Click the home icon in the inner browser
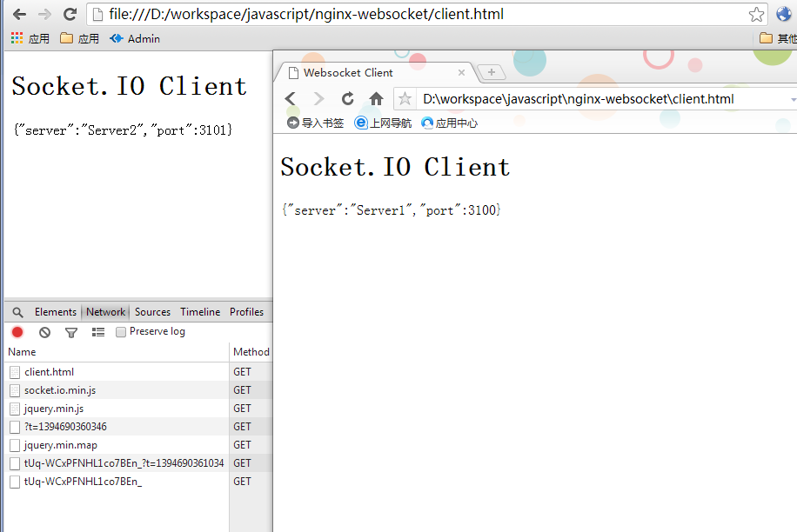Image resolution: width=797 pixels, height=532 pixels. click(x=378, y=98)
